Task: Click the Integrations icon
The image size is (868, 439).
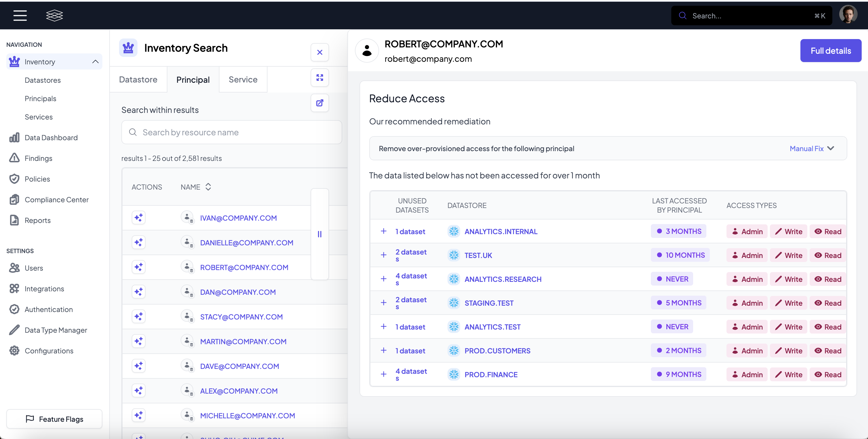Action: (x=14, y=288)
